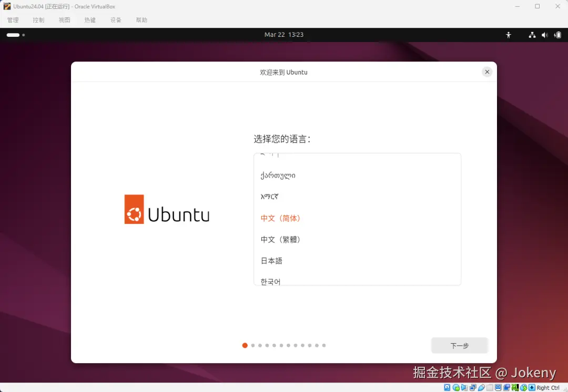Viewport: 568px width, 392px height.
Task: Select ქართული language
Action: point(357,176)
